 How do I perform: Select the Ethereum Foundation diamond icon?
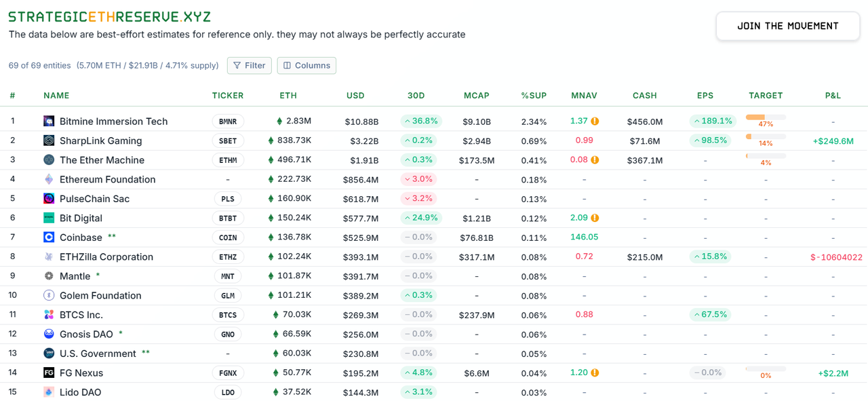coord(48,179)
